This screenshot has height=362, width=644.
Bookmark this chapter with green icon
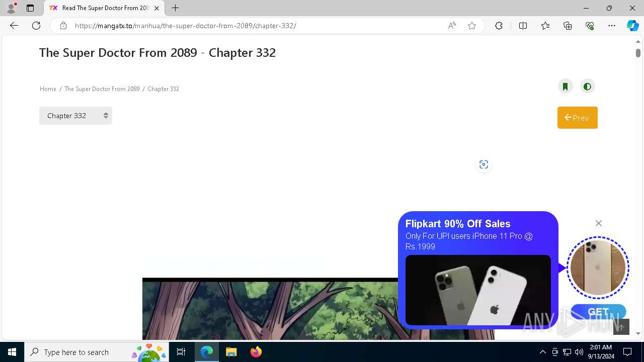point(566,86)
